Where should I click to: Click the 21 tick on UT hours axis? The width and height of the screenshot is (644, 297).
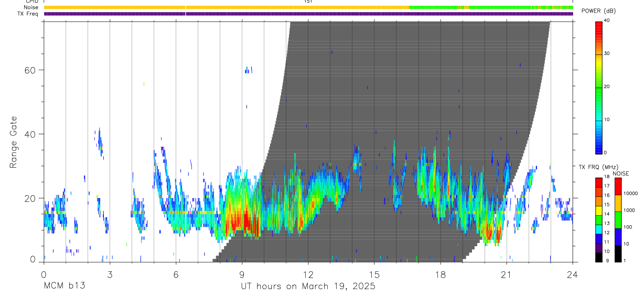point(506,274)
